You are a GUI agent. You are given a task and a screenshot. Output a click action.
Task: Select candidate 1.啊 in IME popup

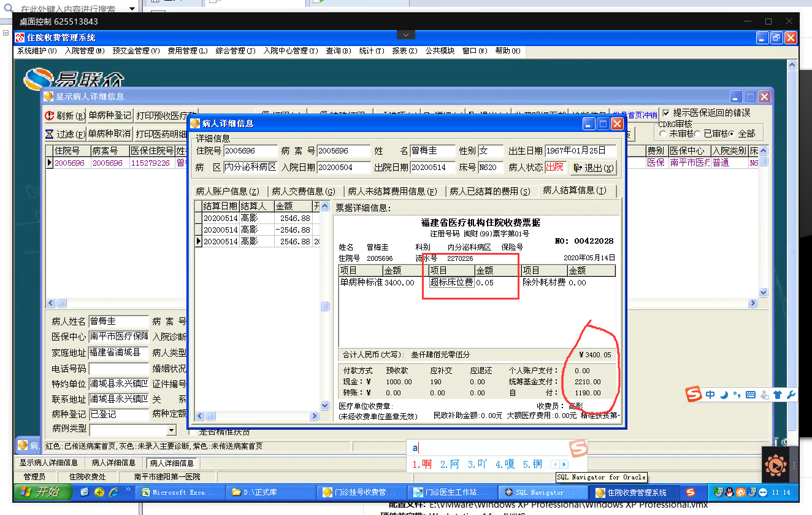tap(422, 465)
